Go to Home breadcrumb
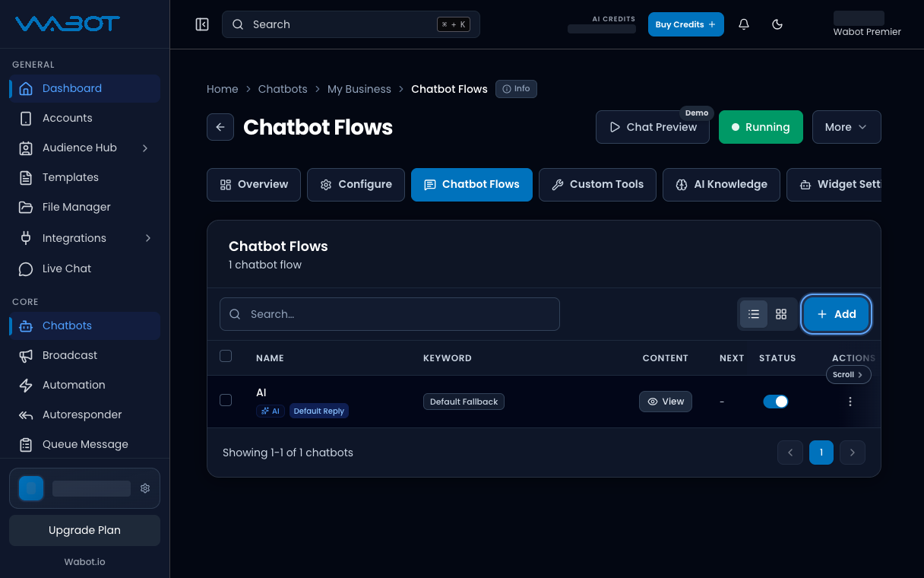 pos(223,89)
